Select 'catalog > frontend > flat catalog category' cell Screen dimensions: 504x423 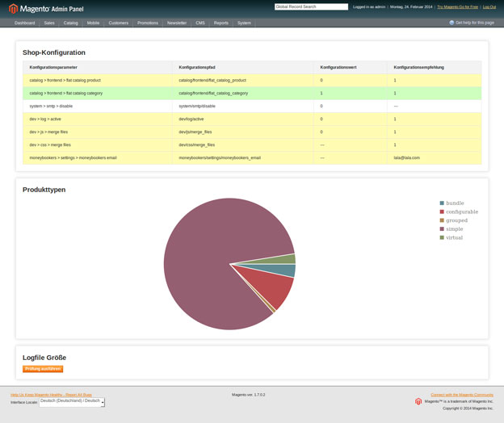pos(98,93)
